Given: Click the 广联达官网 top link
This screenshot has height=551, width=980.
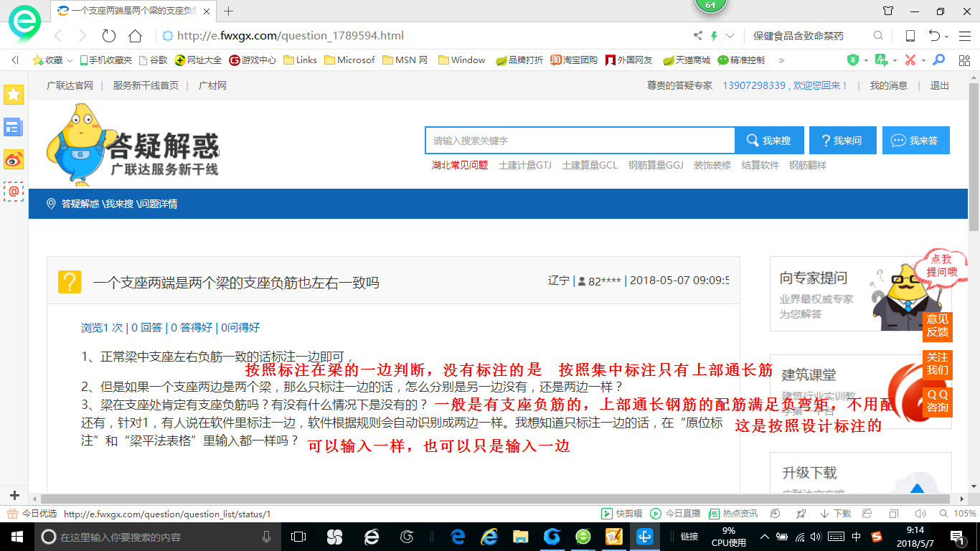Looking at the screenshot, I should (70, 85).
